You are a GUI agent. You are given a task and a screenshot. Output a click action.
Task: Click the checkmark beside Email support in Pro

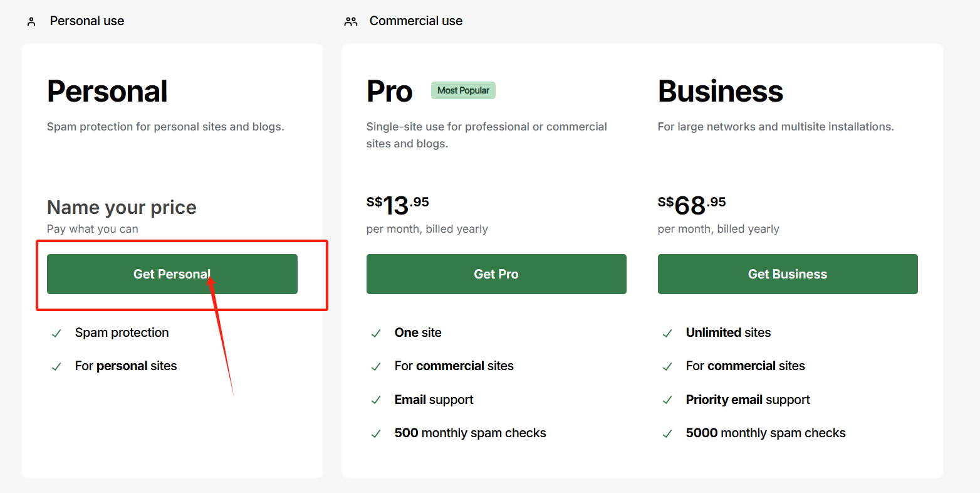pos(376,400)
